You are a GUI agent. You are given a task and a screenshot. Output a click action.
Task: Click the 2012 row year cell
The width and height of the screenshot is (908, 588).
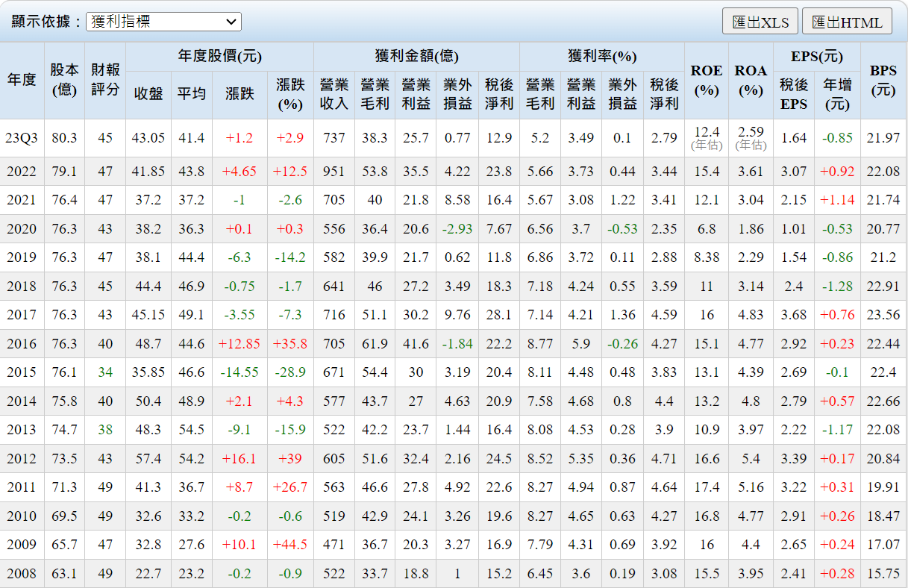[22, 459]
